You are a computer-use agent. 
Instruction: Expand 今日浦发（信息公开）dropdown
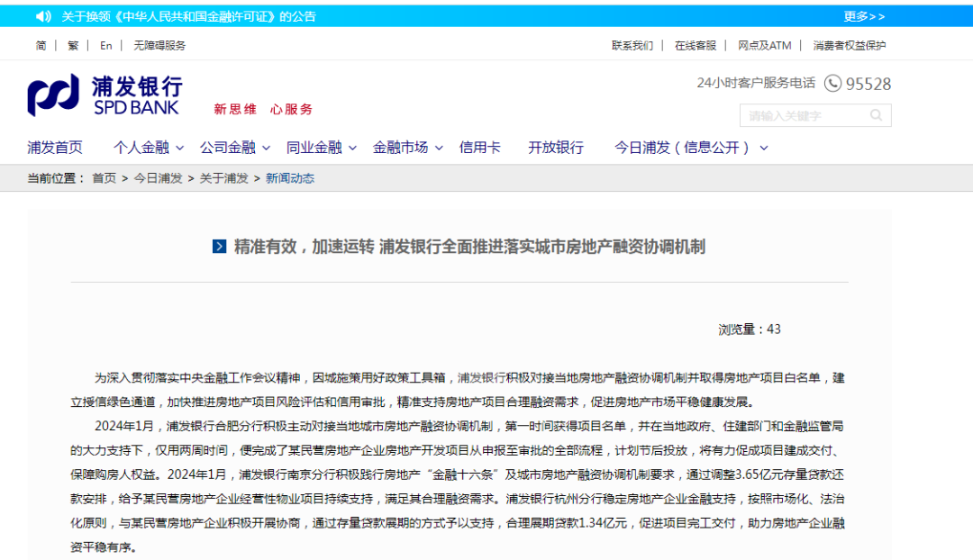(764, 149)
